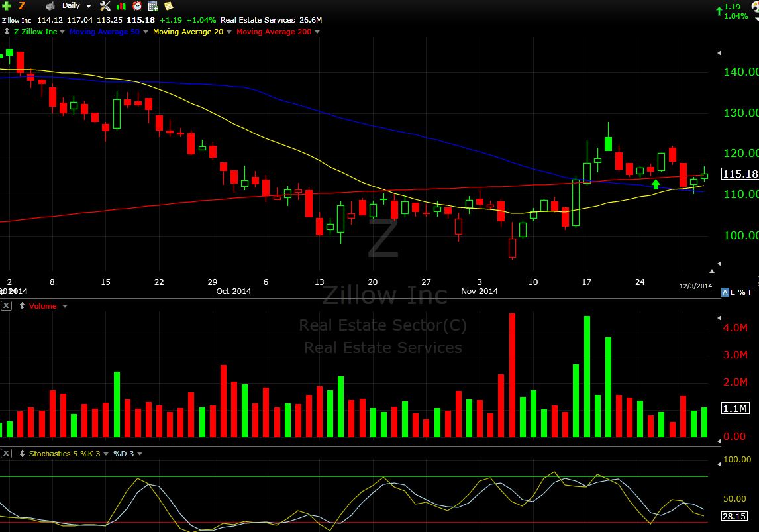
Task: Click the triangle at the top of the stochastics scale
Action: [719, 464]
